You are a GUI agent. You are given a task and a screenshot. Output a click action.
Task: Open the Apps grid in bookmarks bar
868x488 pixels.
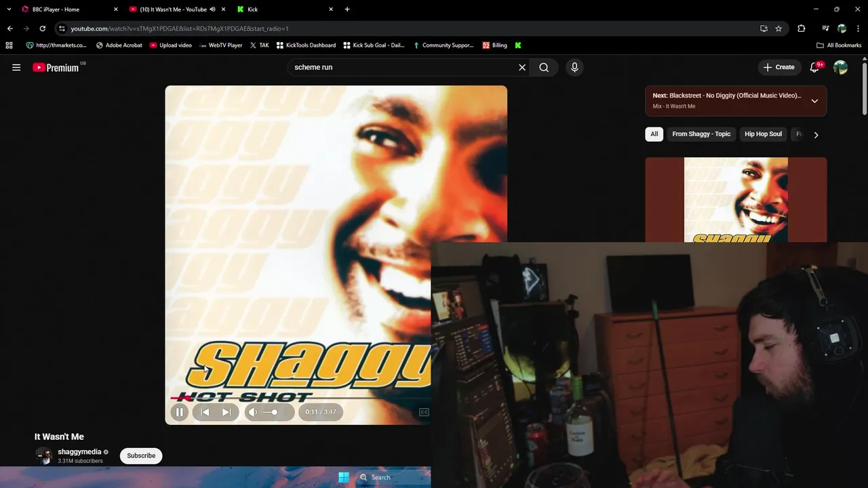pyautogui.click(x=9, y=45)
